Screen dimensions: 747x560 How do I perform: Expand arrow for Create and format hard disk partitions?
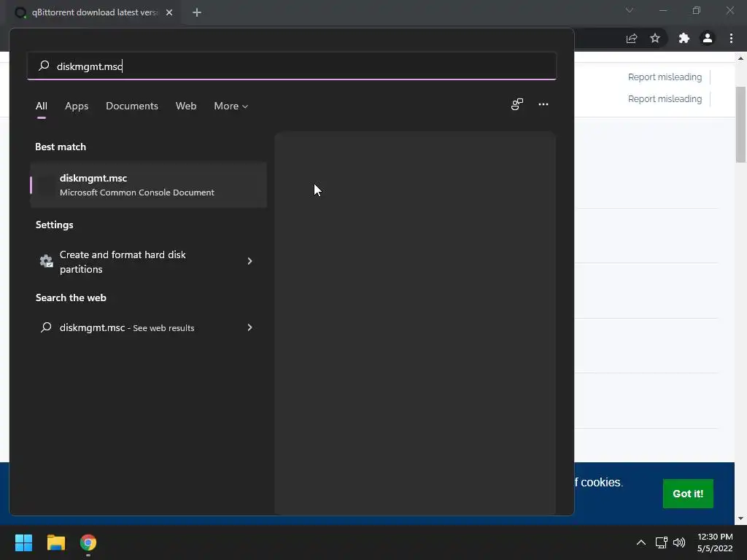coord(249,261)
